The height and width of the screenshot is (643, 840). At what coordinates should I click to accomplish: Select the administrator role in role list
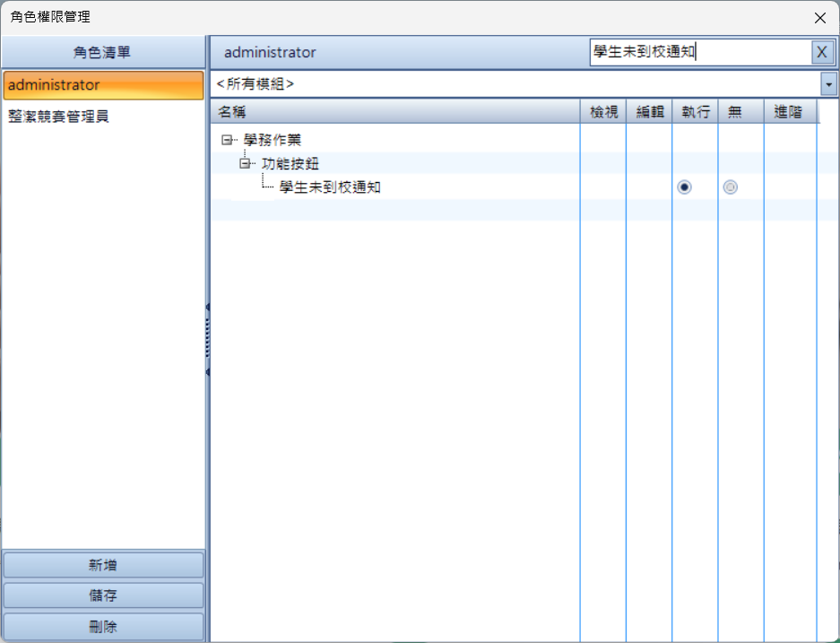tap(103, 85)
